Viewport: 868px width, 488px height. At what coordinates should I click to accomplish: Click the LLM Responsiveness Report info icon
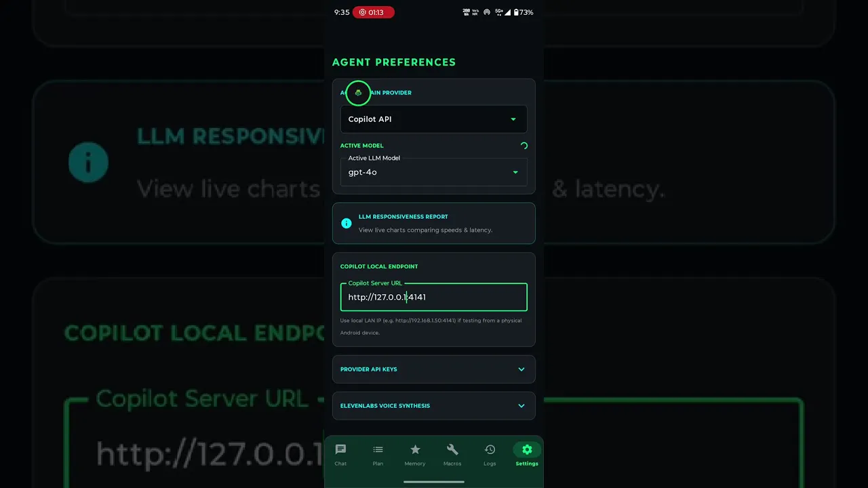click(347, 223)
